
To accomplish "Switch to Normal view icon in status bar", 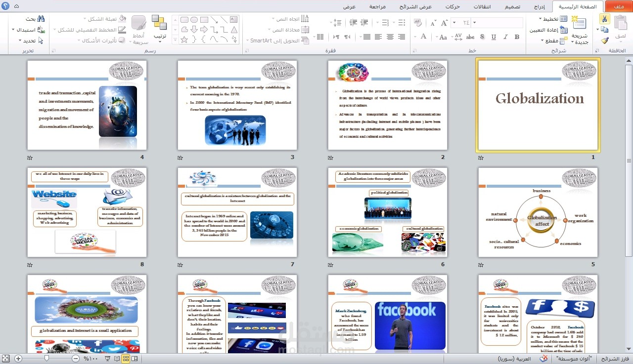I will click(x=135, y=359).
